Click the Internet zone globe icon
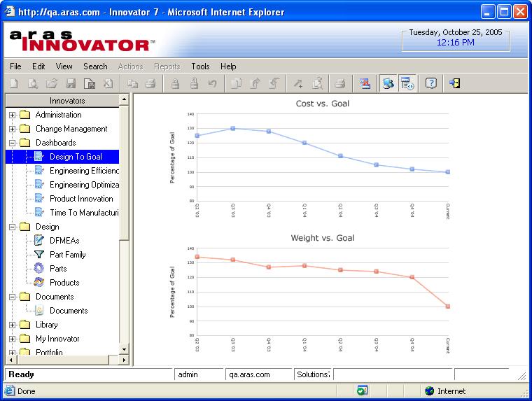Screen dimensions: 532x401 [x=430, y=391]
